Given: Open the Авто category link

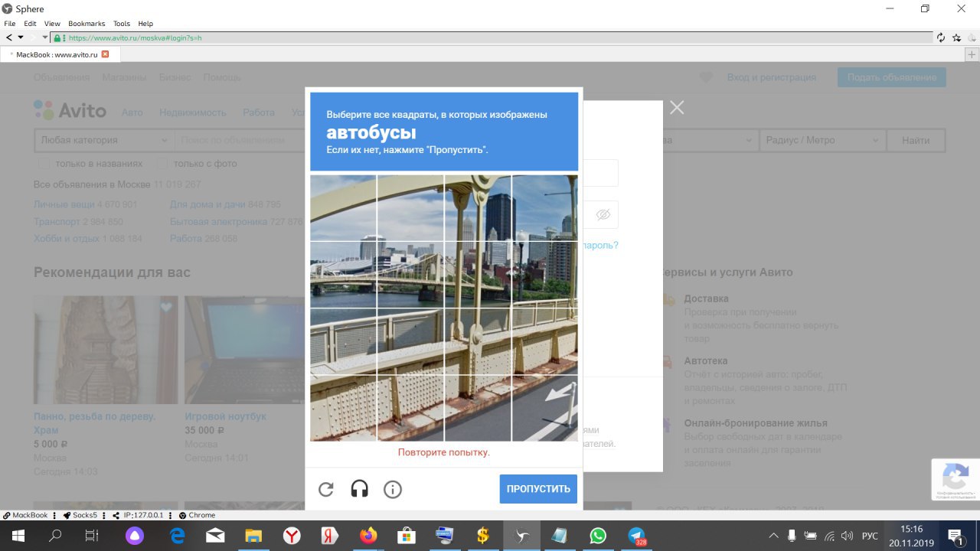Looking at the screenshot, I should 132,112.
